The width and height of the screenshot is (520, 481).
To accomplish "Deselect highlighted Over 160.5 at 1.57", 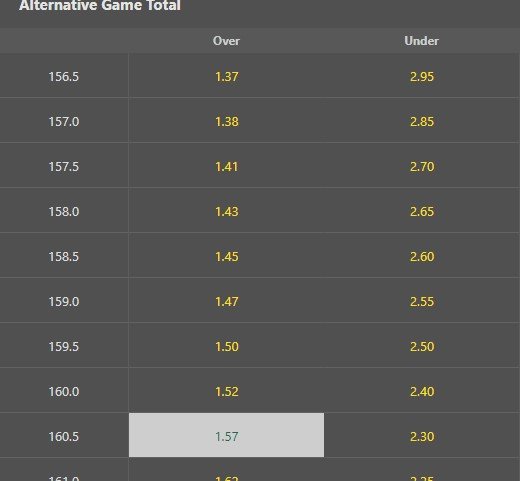I will 226,435.
